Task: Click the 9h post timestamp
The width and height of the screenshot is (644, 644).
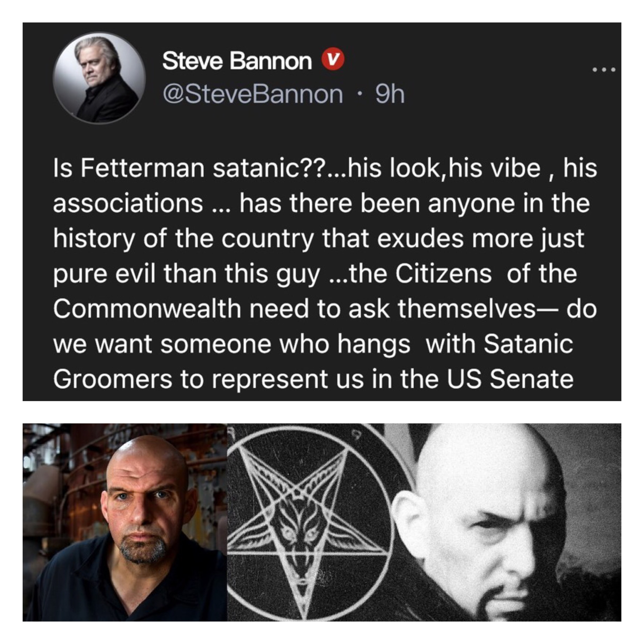Action: pyautogui.click(x=390, y=94)
